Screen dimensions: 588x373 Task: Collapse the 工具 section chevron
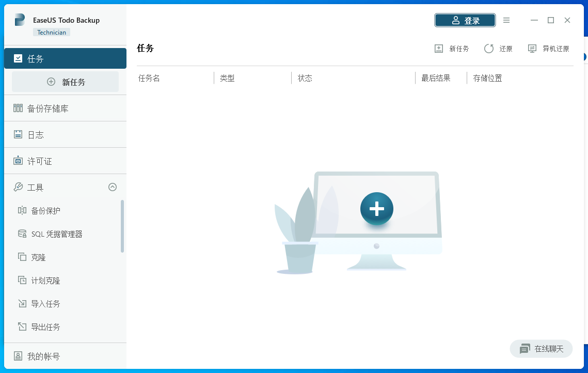point(113,187)
